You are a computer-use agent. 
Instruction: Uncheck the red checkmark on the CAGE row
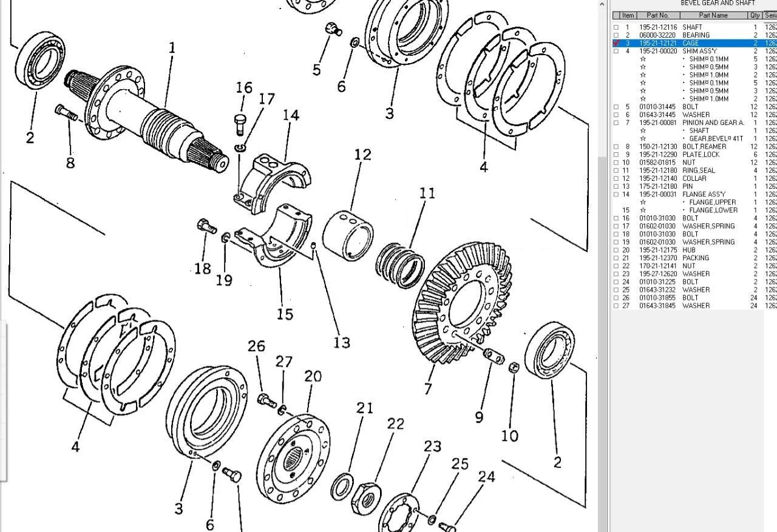click(x=616, y=43)
